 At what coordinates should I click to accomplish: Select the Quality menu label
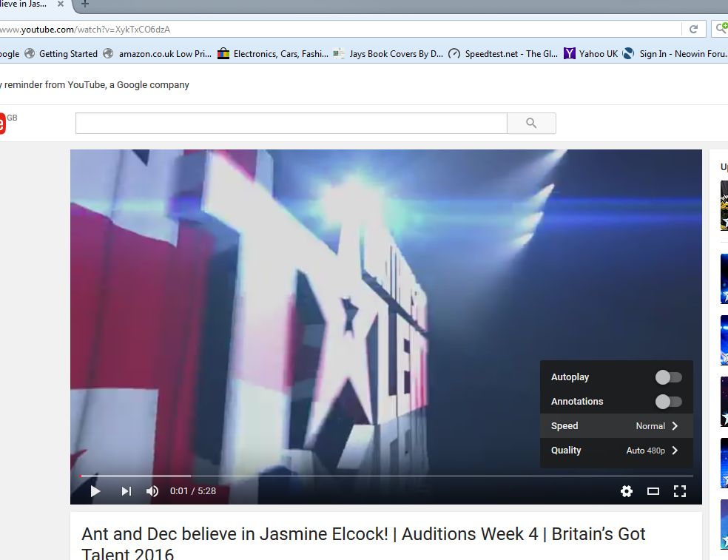566,451
